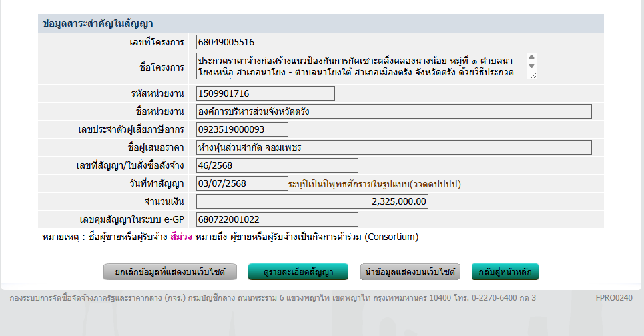Click the section header ข้อมูลสาระสำคัญในสัญญา
The height and width of the screenshot is (336, 644).
pos(97,23)
